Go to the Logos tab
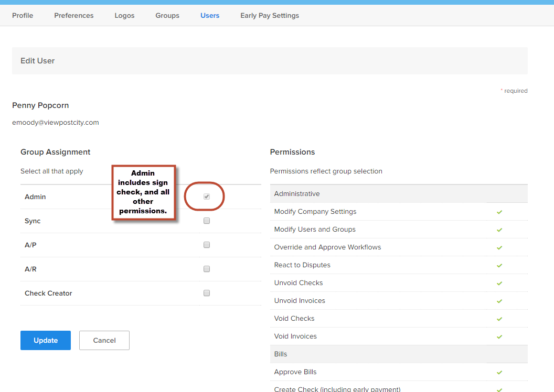554x392 pixels. [x=124, y=16]
